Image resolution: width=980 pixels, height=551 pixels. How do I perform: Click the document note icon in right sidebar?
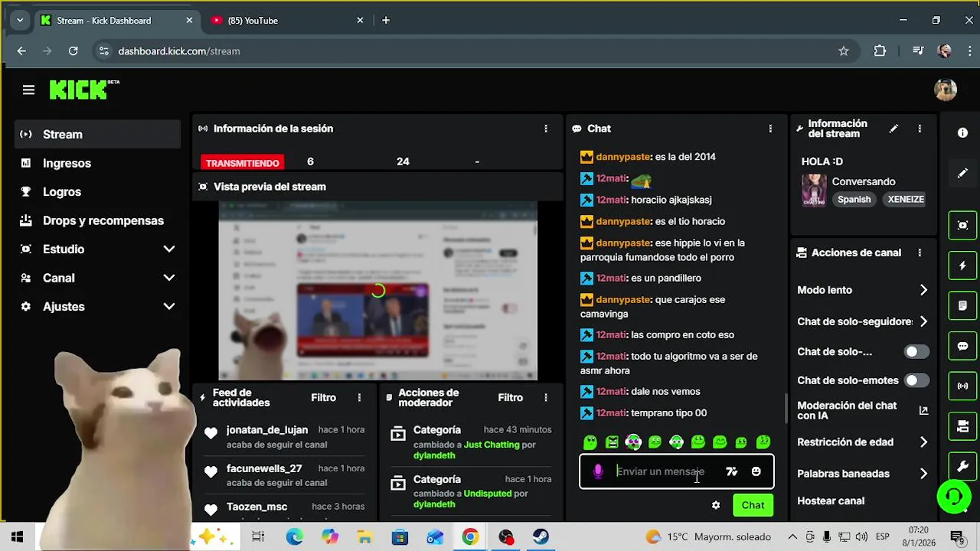tap(962, 305)
